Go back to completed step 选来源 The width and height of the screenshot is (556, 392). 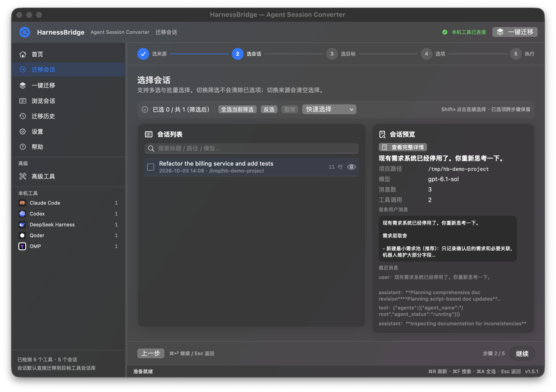point(143,54)
